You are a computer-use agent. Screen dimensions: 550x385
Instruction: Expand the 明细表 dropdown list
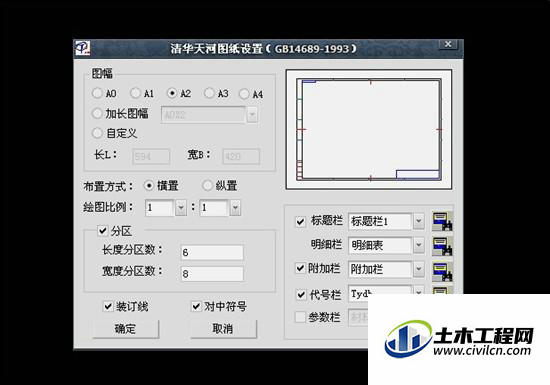(x=418, y=245)
